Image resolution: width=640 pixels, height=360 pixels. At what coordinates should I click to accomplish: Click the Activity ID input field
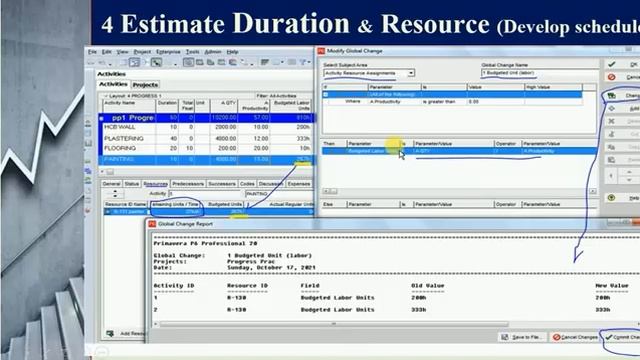[205, 193]
